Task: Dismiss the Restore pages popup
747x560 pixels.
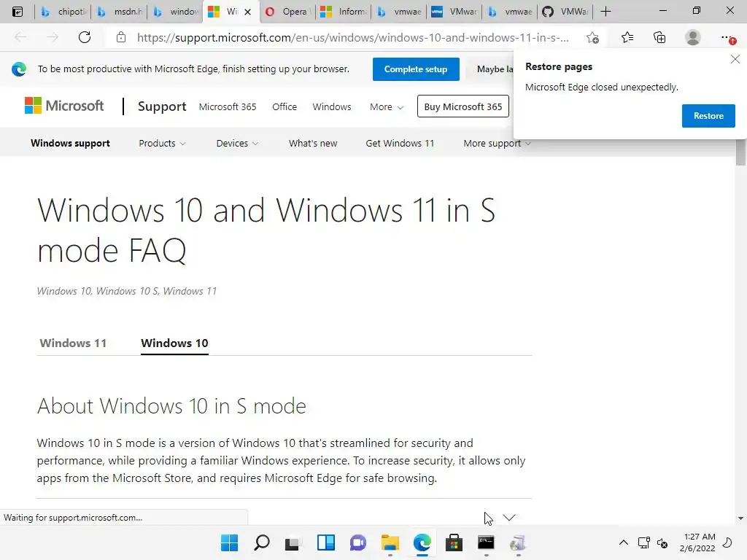Action: pyautogui.click(x=735, y=59)
